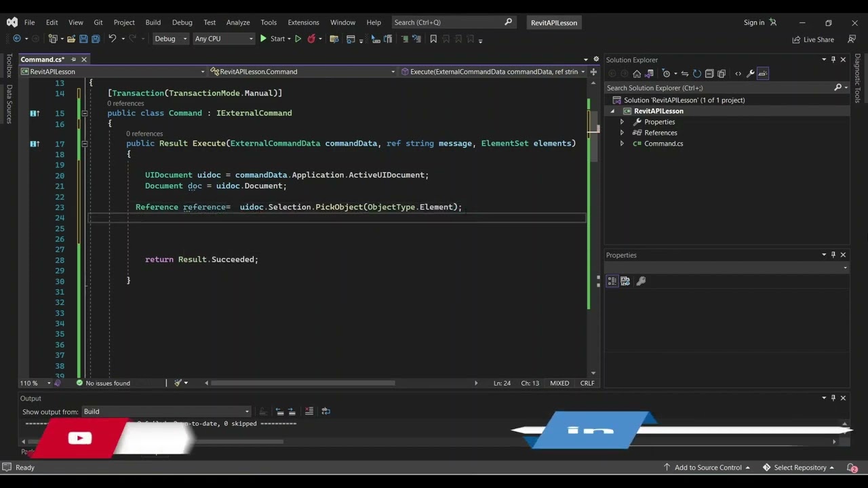Collapse the RevitAPILesson project node
Viewport: 868px width, 488px height.
pos(613,111)
